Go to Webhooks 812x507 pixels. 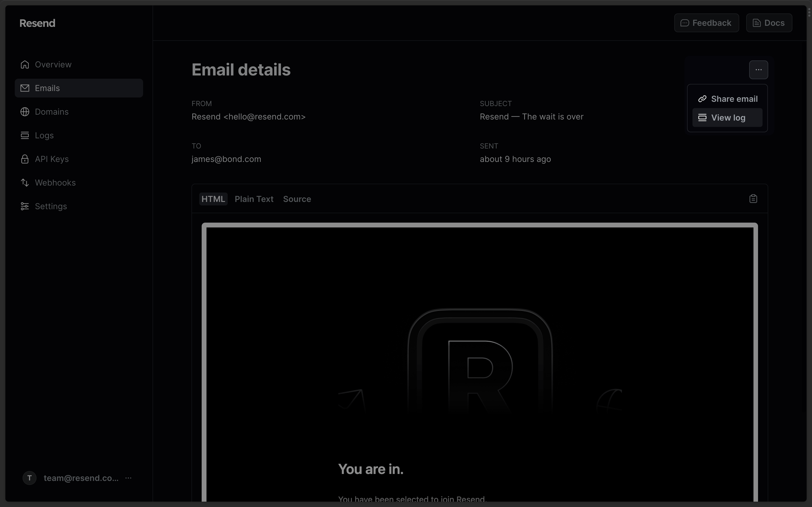pyautogui.click(x=79, y=182)
